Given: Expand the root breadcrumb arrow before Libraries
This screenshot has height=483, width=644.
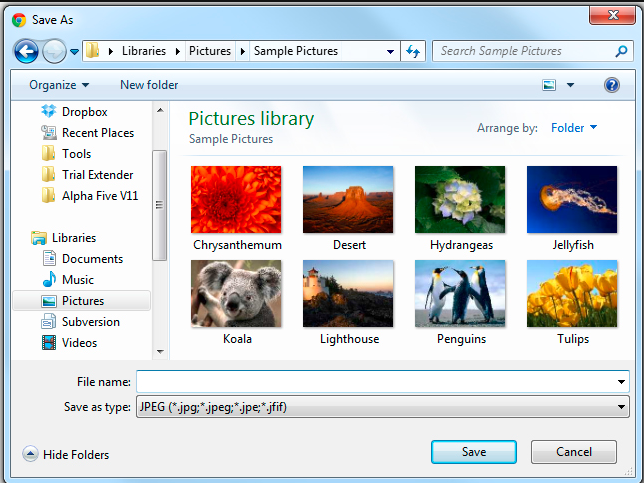Looking at the screenshot, I should point(110,51).
